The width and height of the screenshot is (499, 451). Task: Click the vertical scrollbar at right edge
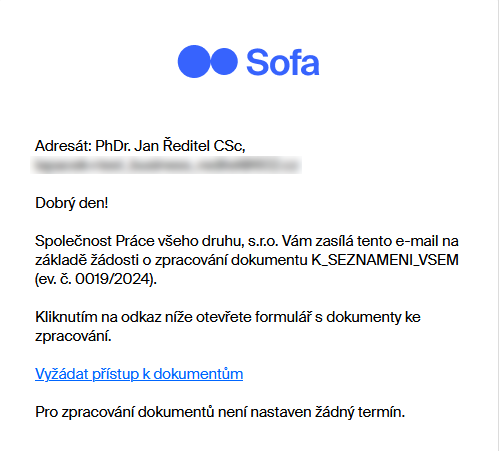point(497,225)
